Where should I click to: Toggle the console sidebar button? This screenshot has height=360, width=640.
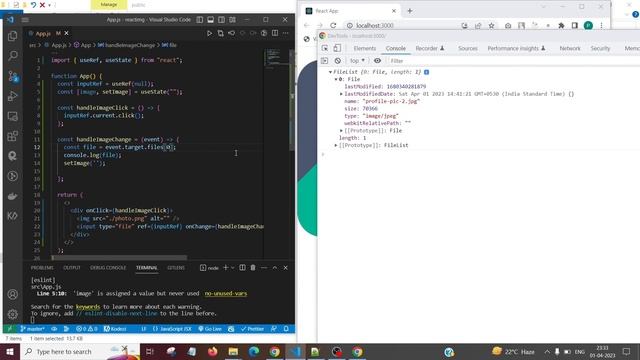click(x=324, y=61)
